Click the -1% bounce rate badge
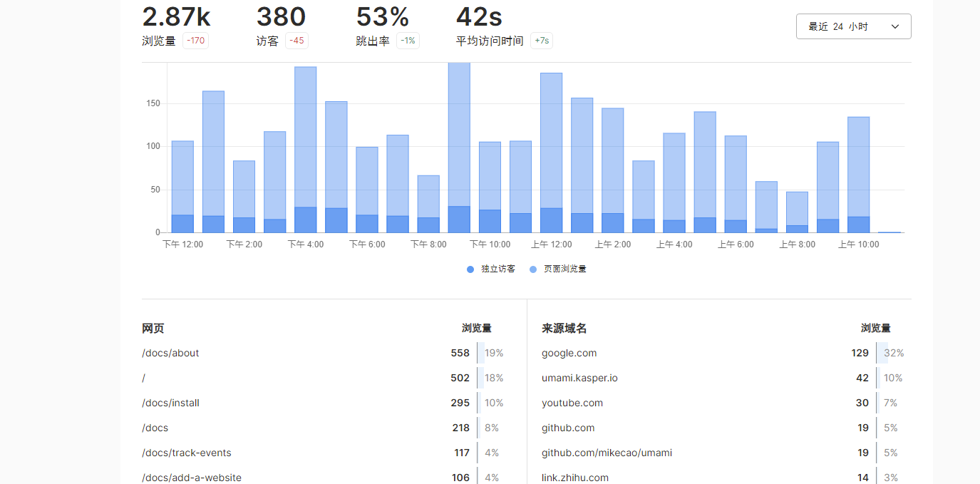Viewport: 980px width, 484px height. [408, 41]
